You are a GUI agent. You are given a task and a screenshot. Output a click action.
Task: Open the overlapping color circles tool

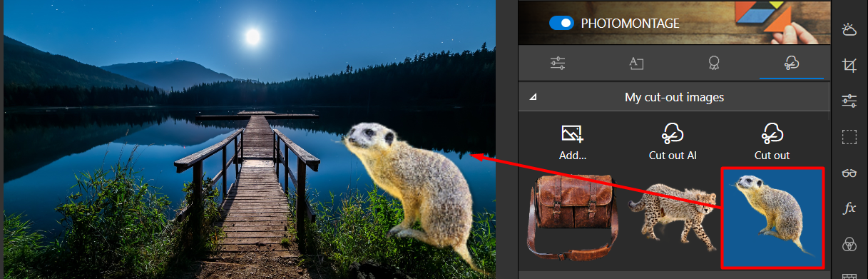click(x=849, y=244)
